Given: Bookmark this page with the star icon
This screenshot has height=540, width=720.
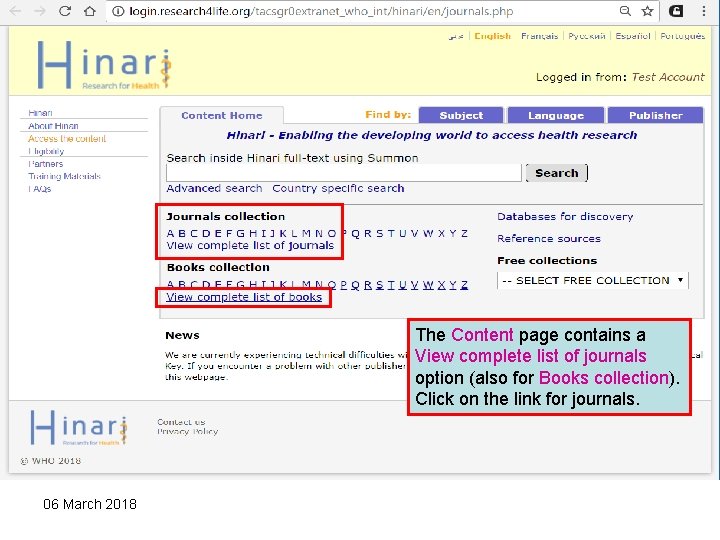Looking at the screenshot, I should coord(647,11).
